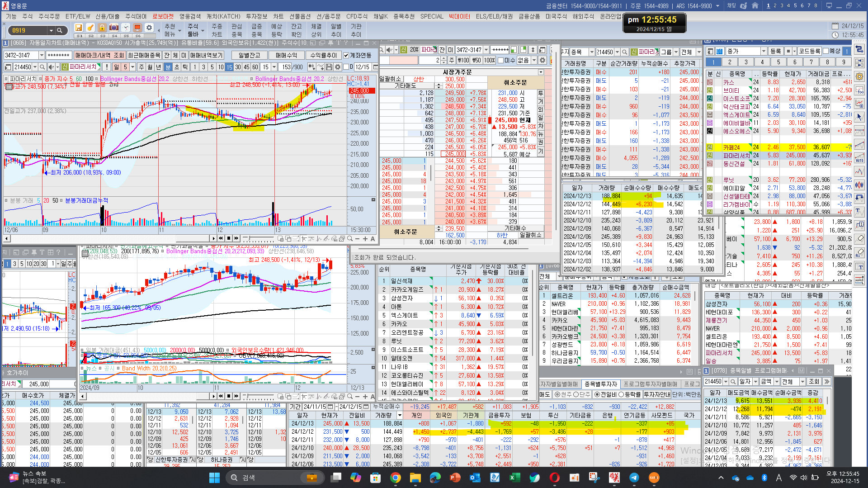Select watchlist group tab 4
This screenshot has height=488, width=868.
point(762,62)
